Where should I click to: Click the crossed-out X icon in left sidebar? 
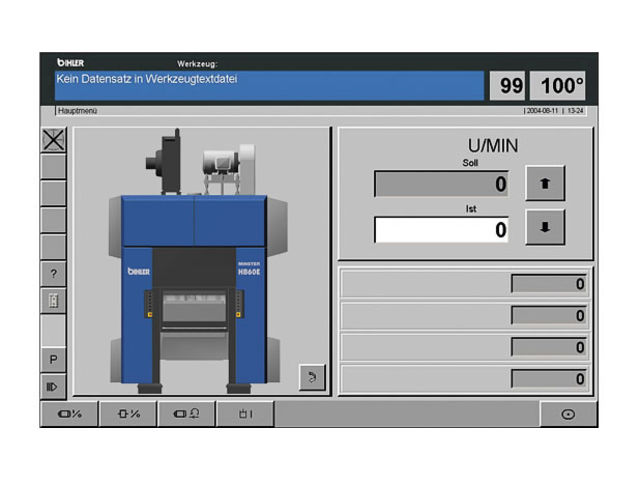53,140
